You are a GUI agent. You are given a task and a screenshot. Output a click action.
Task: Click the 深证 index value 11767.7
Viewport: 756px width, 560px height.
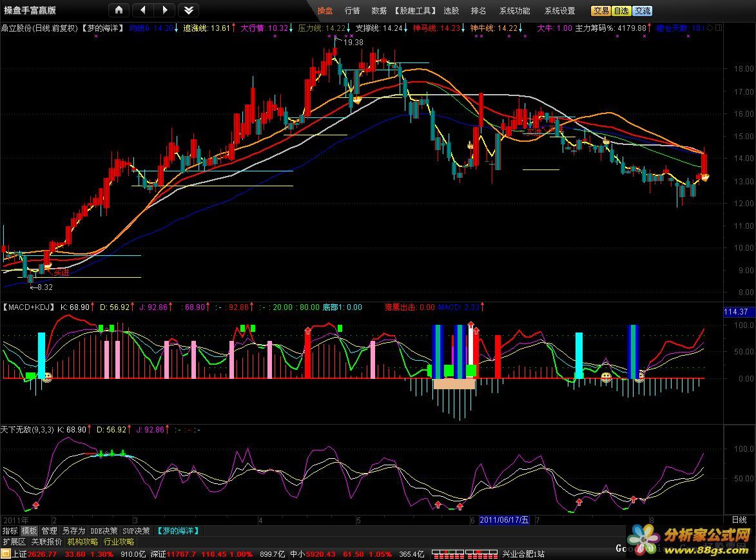click(x=181, y=554)
